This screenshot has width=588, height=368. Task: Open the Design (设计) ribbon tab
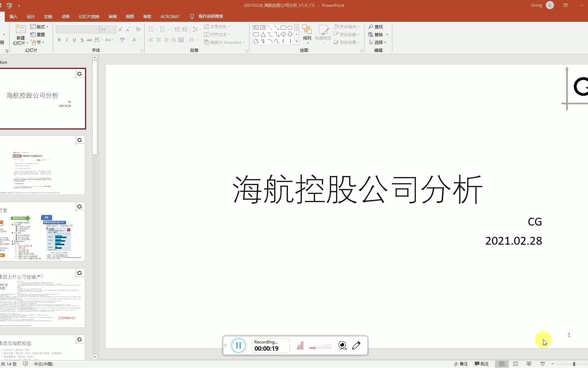tap(31, 16)
